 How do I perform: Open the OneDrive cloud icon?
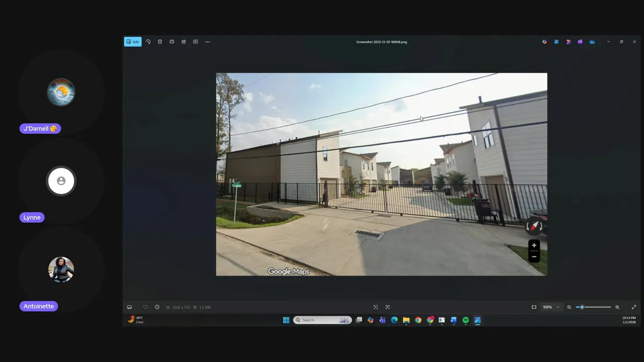(592, 42)
